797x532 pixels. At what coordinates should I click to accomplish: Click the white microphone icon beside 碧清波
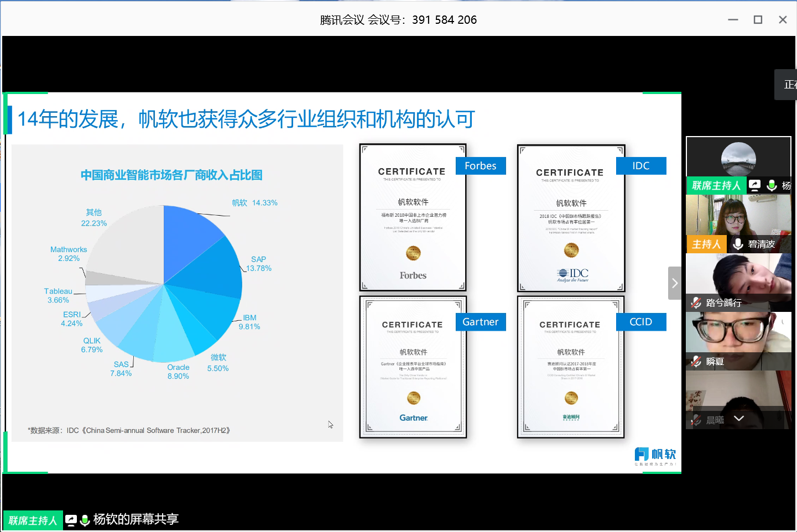(x=738, y=244)
